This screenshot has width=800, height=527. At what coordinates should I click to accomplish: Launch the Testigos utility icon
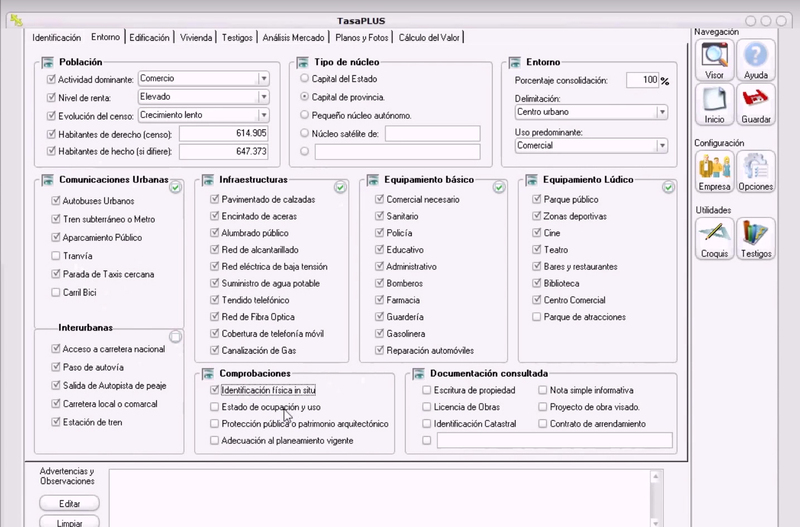[x=756, y=239]
